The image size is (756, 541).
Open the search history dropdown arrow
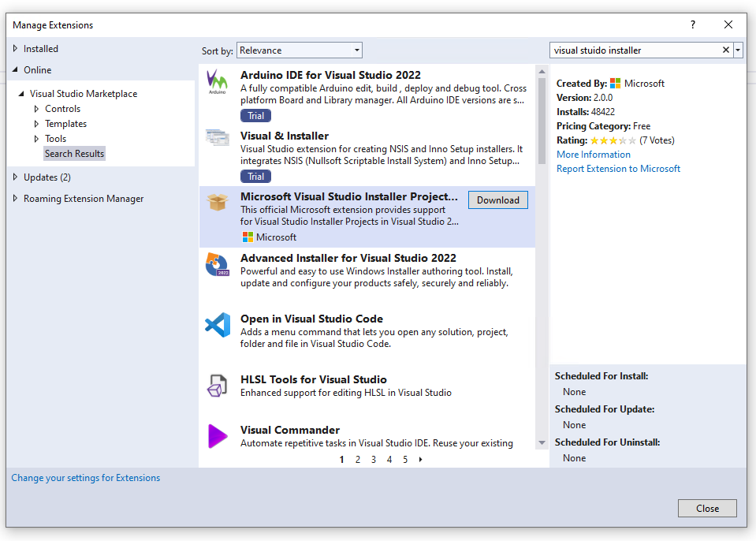(738, 50)
